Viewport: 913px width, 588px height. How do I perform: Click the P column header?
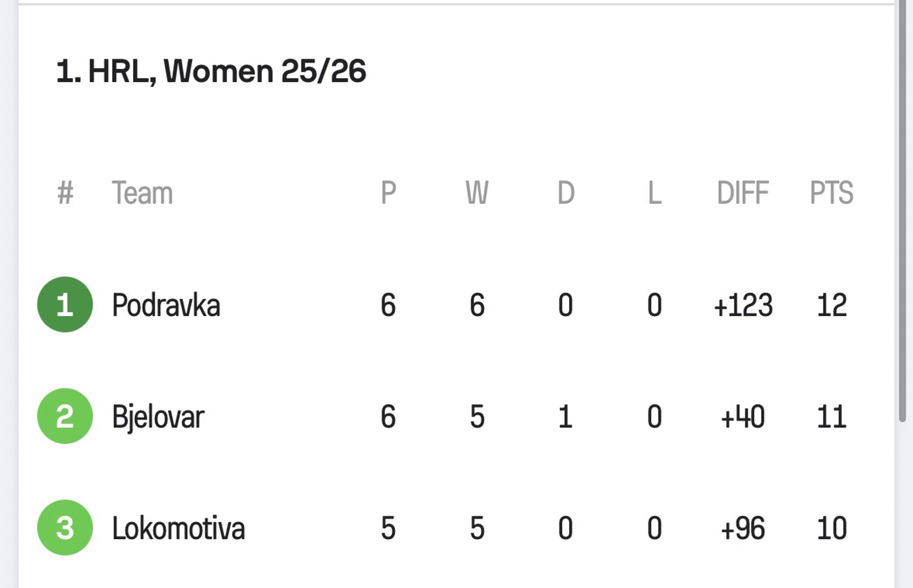tap(388, 193)
